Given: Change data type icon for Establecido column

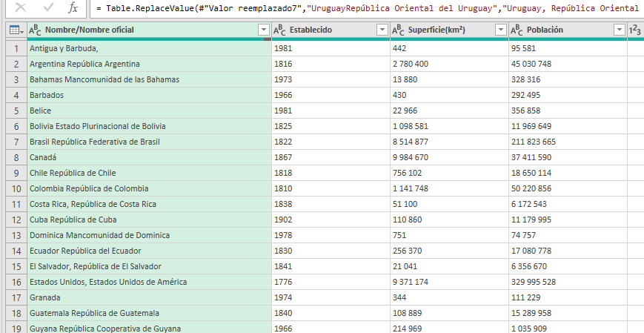Looking at the screenshot, I should coord(280,30).
